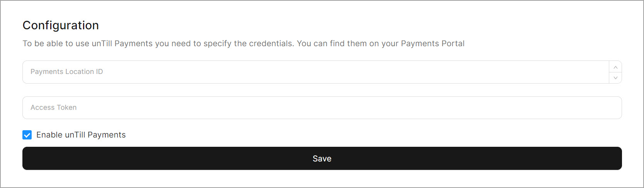Decrease the location ID with the down chevron

pos(615,77)
